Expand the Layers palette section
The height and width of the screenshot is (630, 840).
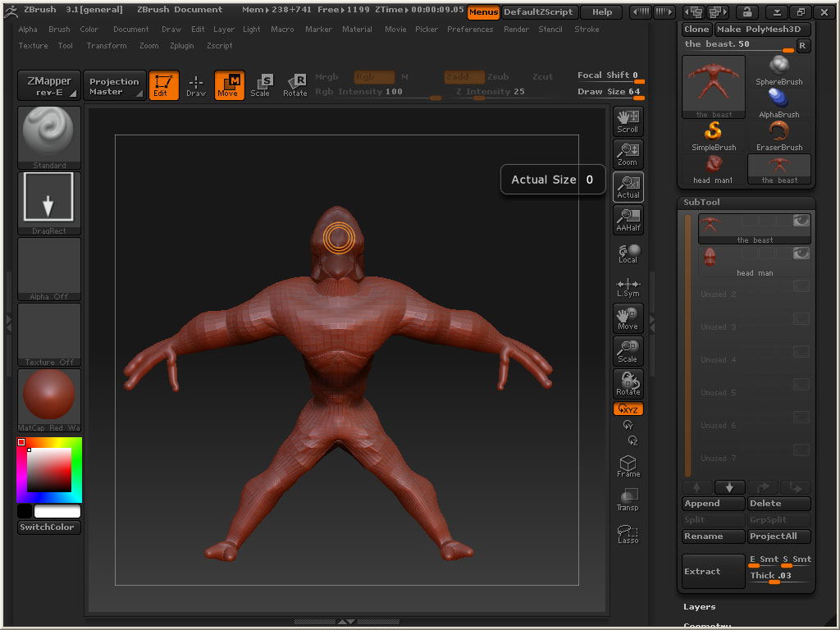700,607
